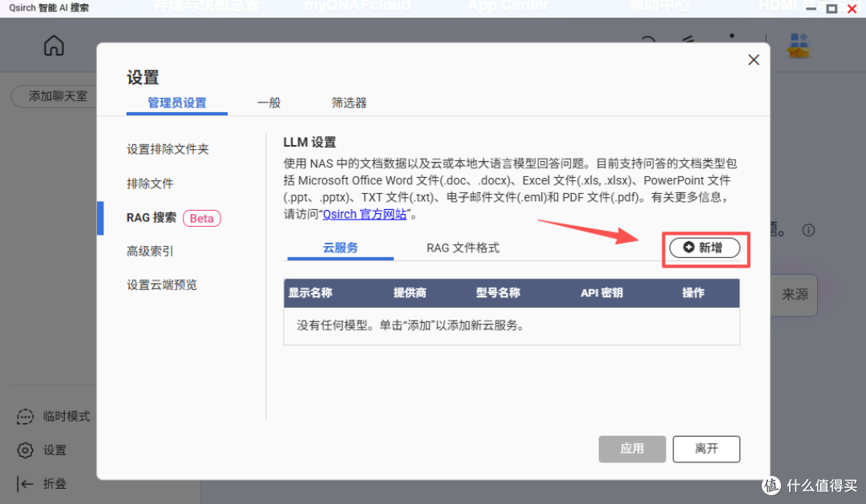Viewport: 866px width, 504px height.
Task: Click the Beta badge next to RAG 搜索
Action: (x=201, y=219)
